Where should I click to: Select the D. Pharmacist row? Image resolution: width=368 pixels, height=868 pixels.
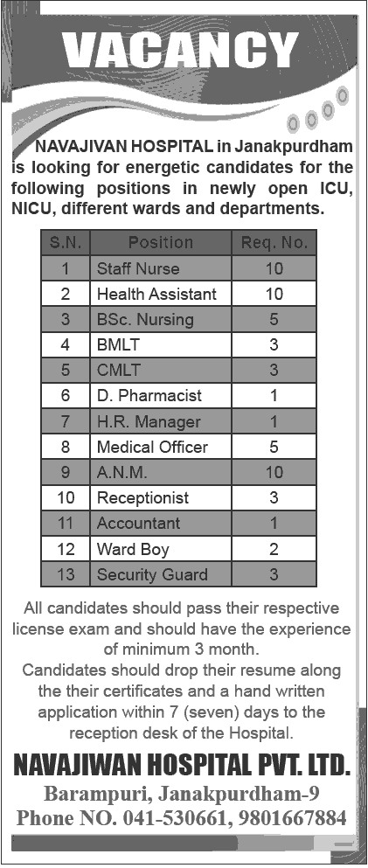click(x=178, y=396)
